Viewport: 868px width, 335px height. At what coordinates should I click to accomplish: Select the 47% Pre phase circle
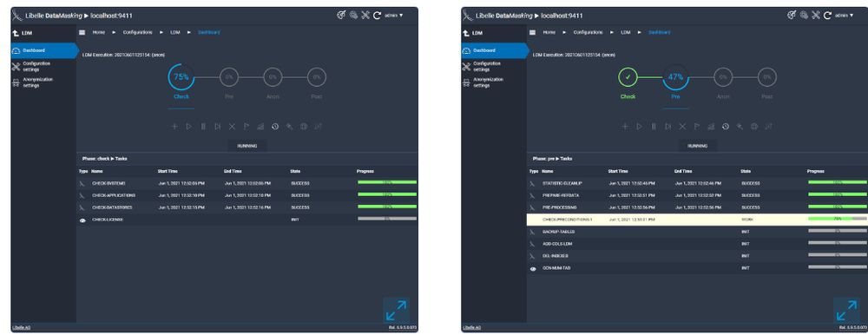coord(675,77)
